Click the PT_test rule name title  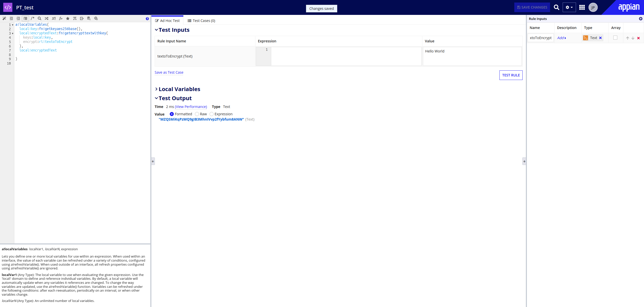click(x=25, y=8)
